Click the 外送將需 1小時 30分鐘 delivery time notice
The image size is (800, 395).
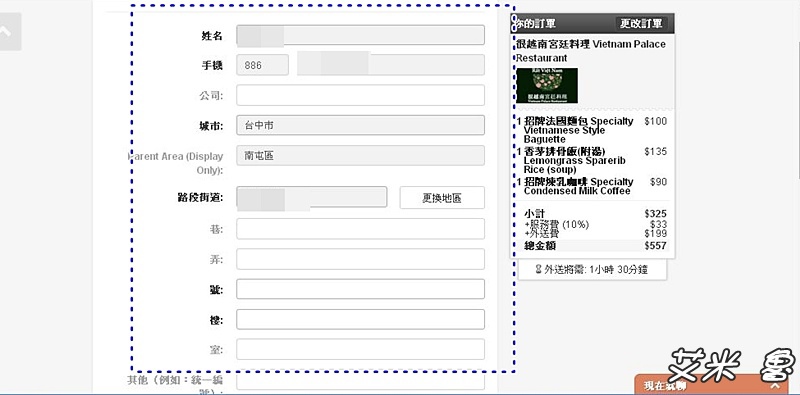click(592, 269)
